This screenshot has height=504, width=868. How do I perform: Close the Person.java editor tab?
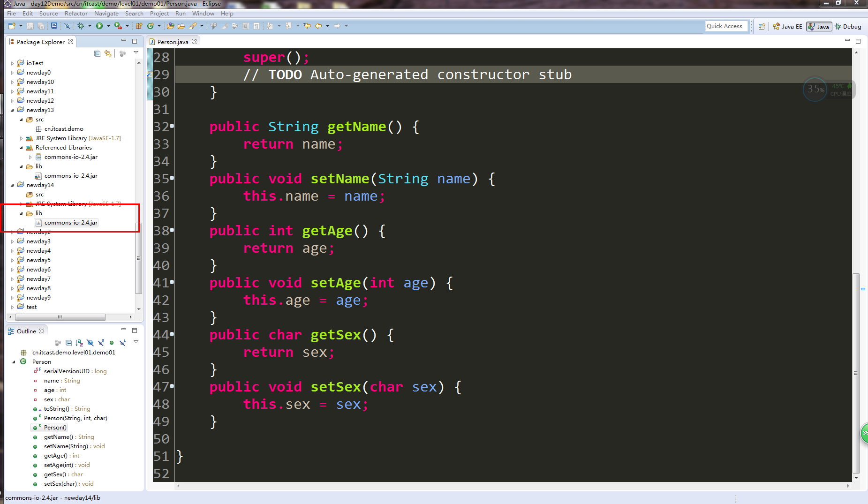tap(194, 42)
